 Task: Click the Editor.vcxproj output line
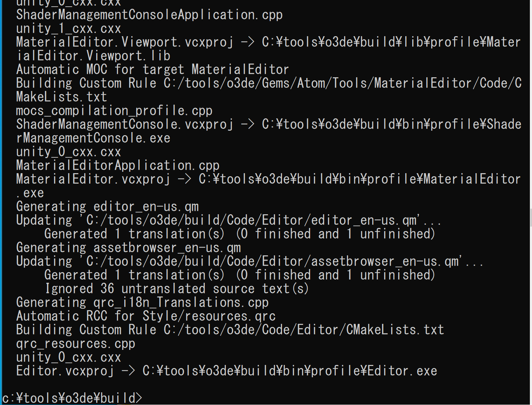(226, 371)
